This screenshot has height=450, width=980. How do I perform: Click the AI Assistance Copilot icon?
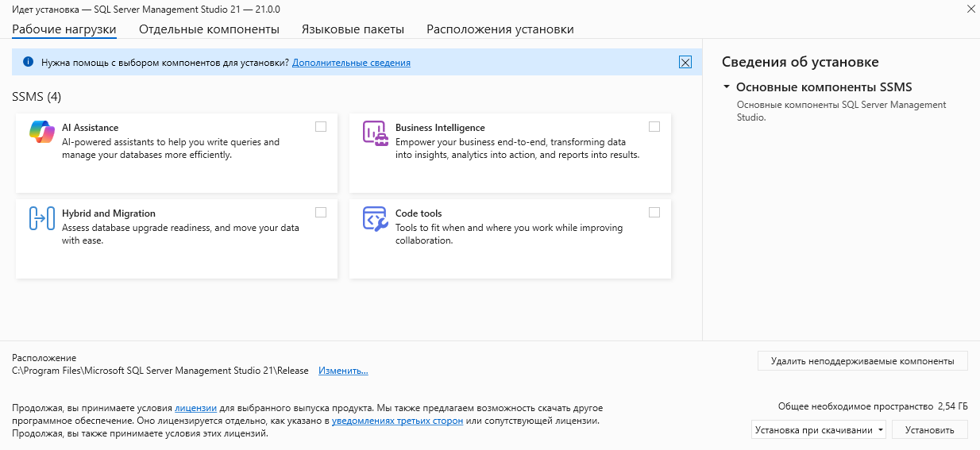coord(42,132)
